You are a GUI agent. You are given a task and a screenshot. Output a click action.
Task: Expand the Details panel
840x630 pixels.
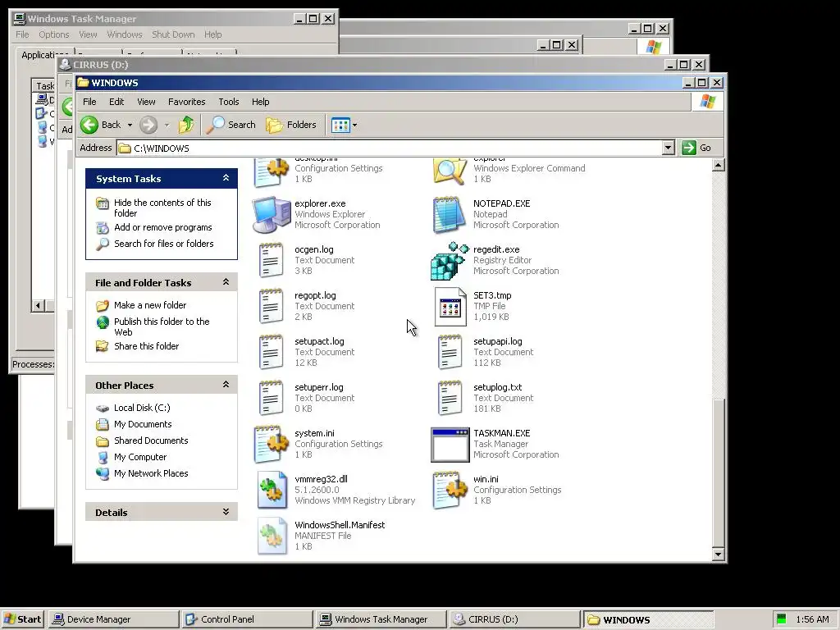[x=226, y=512]
